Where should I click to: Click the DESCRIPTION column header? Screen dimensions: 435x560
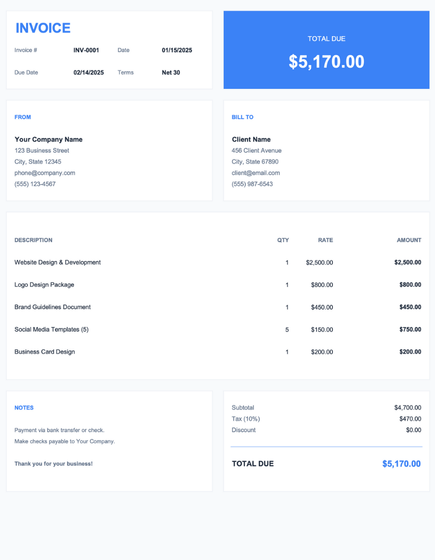point(33,240)
